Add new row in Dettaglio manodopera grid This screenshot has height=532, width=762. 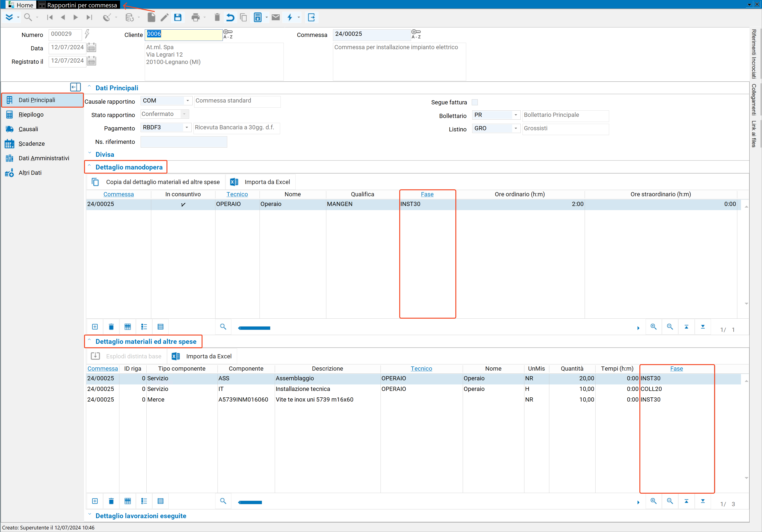point(95,327)
